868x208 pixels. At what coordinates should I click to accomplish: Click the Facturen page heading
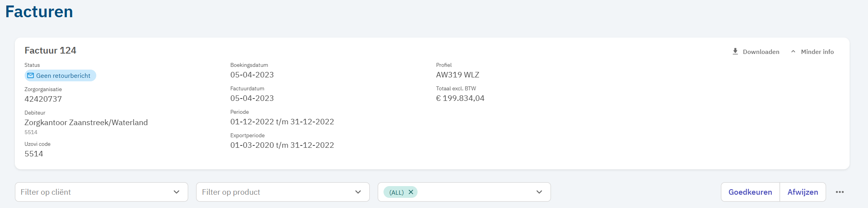[39, 12]
